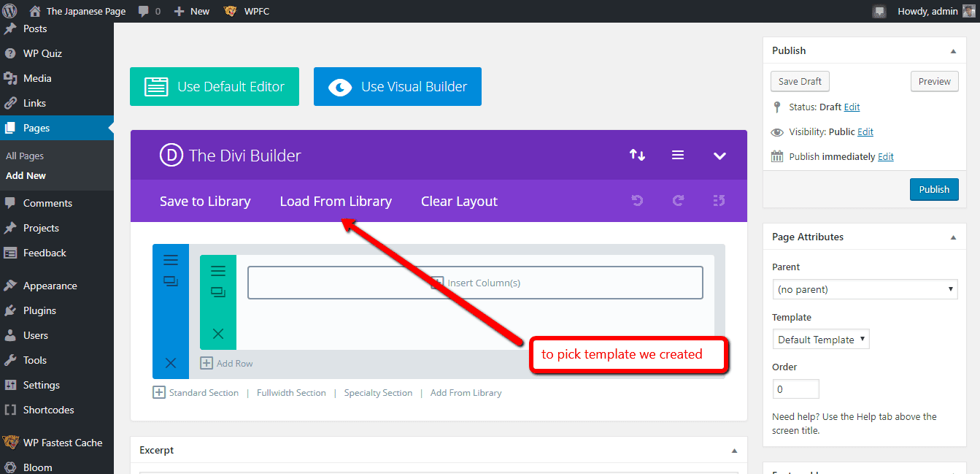Click the notification icon beside Howdy admin
The image size is (980, 474).
(879, 11)
